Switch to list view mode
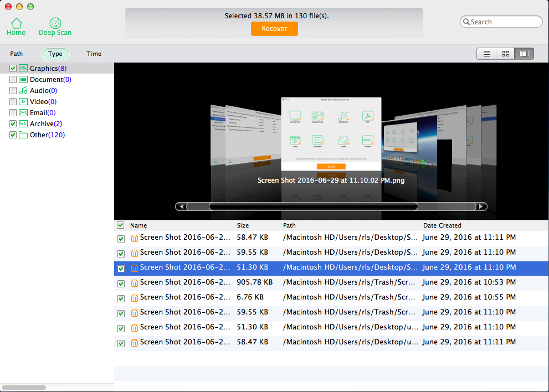This screenshot has height=392, width=549. click(486, 54)
